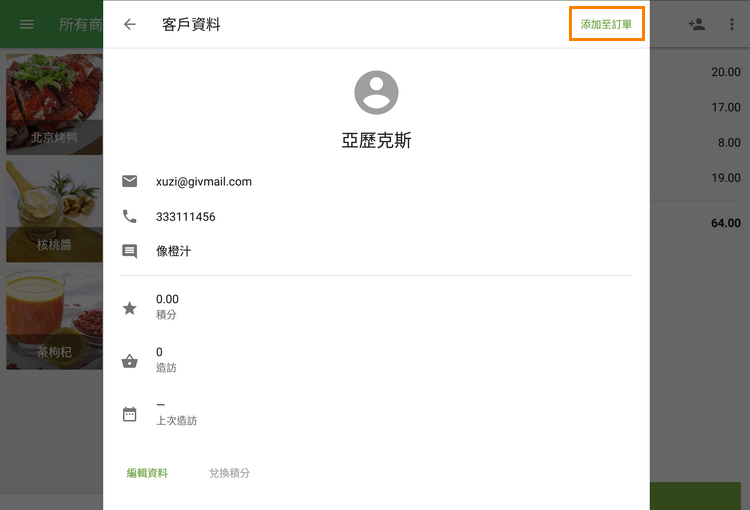Click the 64.00 order total

point(726,223)
